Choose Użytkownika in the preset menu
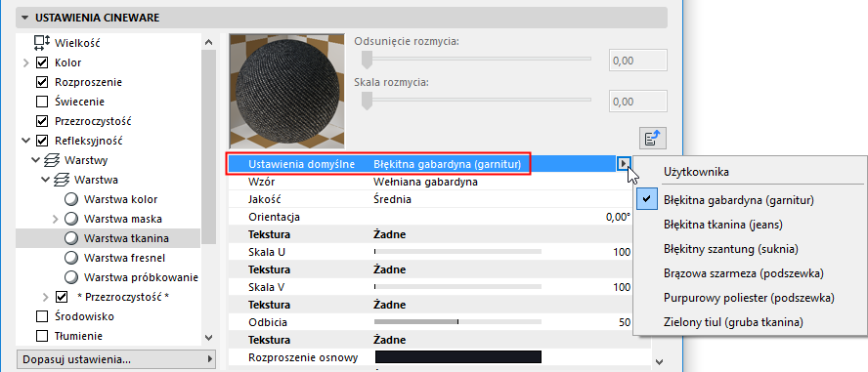 click(x=696, y=172)
